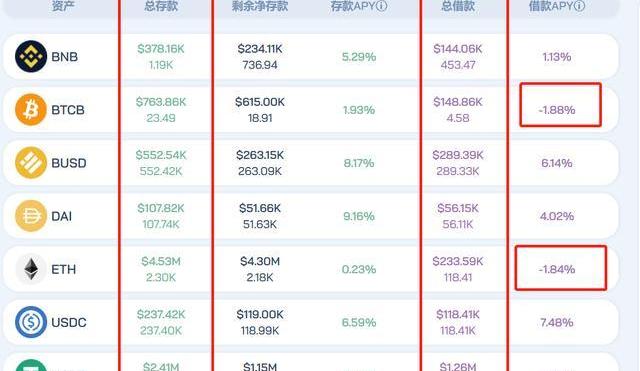This screenshot has height=371, width=640.
Task: Click the BNB coin icon
Action: [31, 56]
